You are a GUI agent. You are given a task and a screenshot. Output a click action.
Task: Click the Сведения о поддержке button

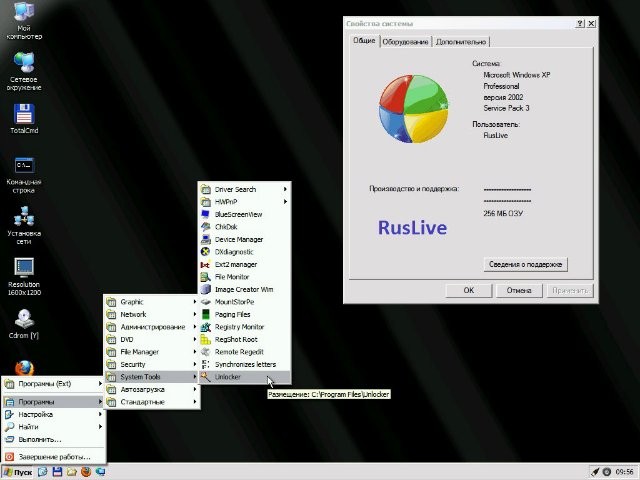tap(525, 264)
